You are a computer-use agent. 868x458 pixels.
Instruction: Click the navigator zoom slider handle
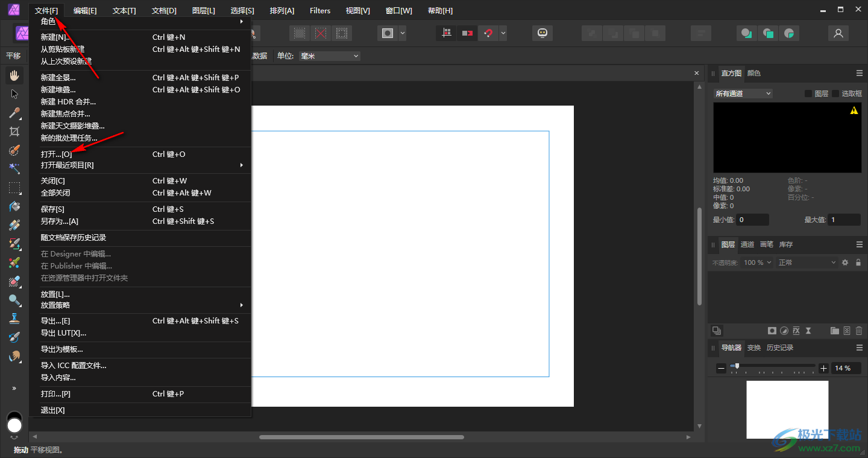[737, 366]
